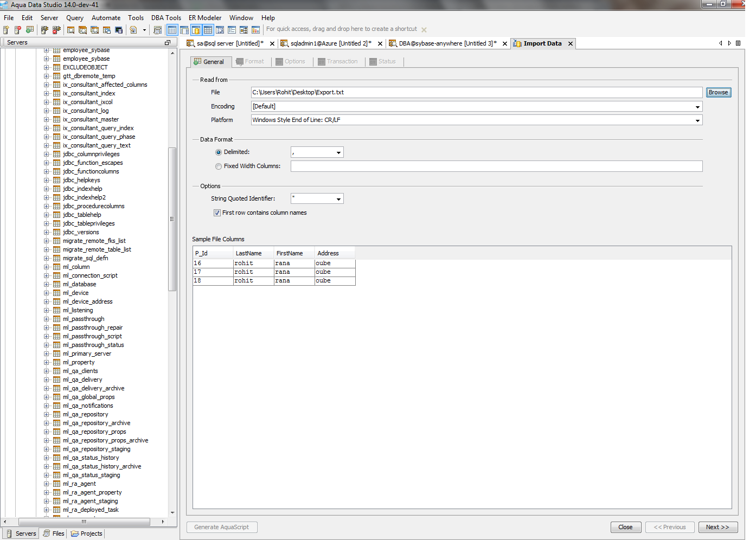Click the Browse button
This screenshot has height=540, width=756.
pos(719,93)
